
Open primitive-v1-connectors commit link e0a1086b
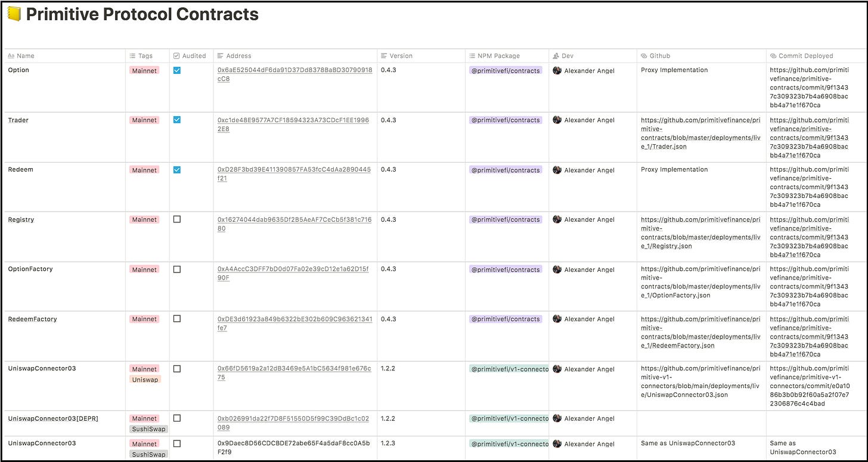[809, 386]
